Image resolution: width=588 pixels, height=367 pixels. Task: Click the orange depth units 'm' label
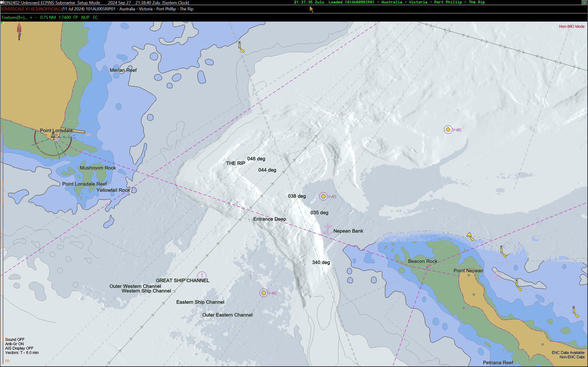click(x=7, y=361)
